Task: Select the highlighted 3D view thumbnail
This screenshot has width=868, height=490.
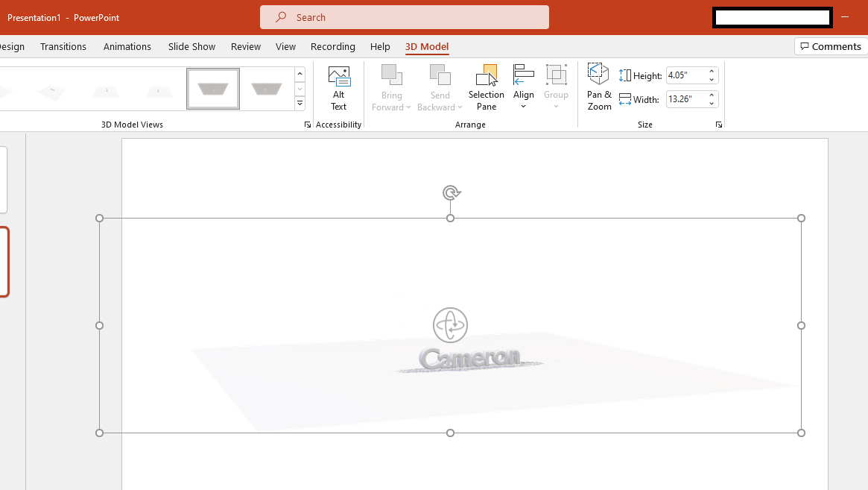Action: click(213, 89)
